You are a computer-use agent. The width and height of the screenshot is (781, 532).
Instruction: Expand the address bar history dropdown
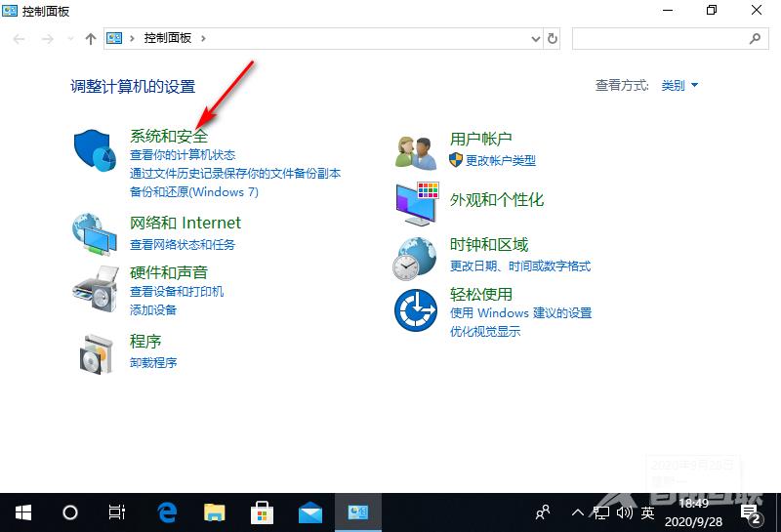[536, 39]
